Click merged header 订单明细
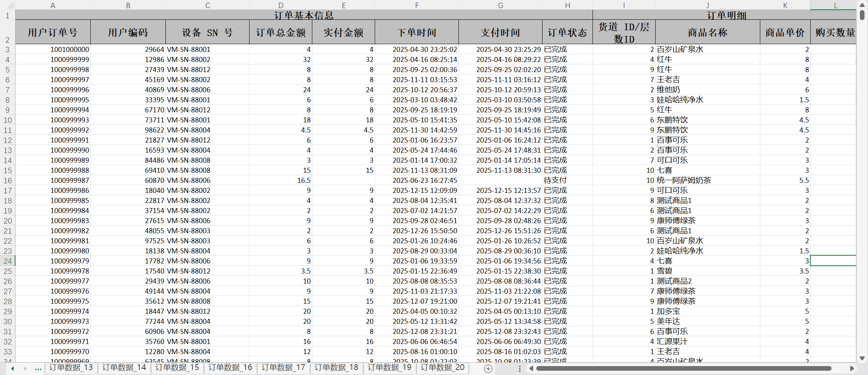The height and width of the screenshot is (375, 868). pyautogui.click(x=725, y=15)
